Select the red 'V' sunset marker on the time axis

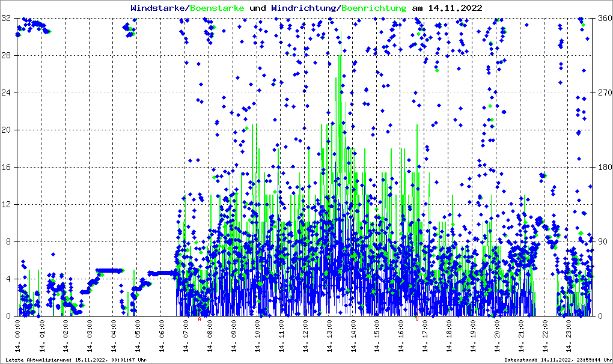416,319
